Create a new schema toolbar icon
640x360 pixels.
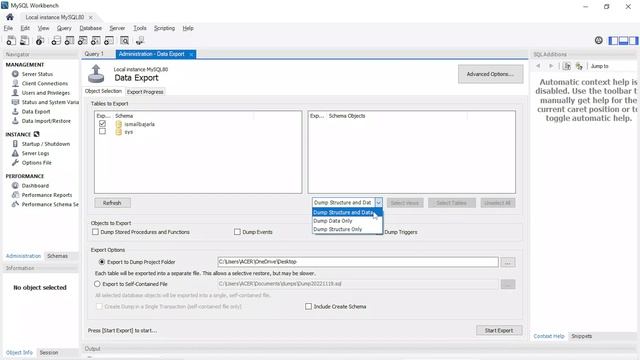tap(56, 40)
